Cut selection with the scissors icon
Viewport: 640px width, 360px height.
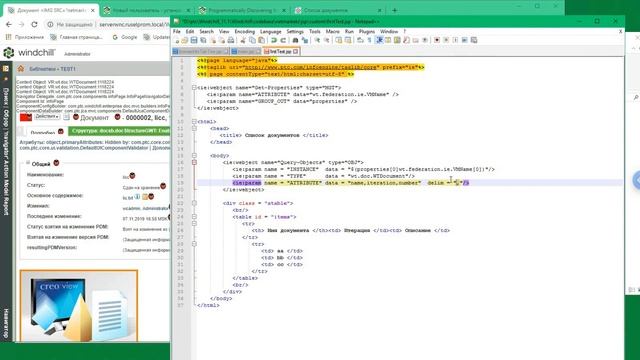(x=242, y=40)
